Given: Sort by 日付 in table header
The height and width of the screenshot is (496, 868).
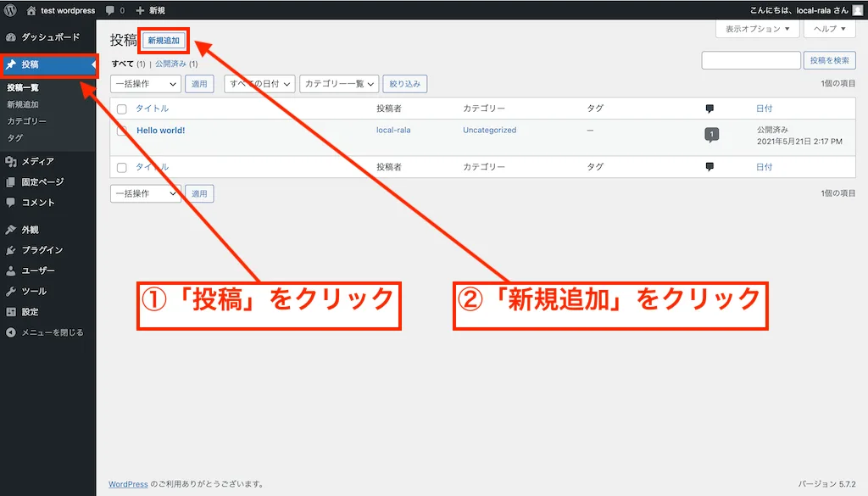Looking at the screenshot, I should pos(764,109).
